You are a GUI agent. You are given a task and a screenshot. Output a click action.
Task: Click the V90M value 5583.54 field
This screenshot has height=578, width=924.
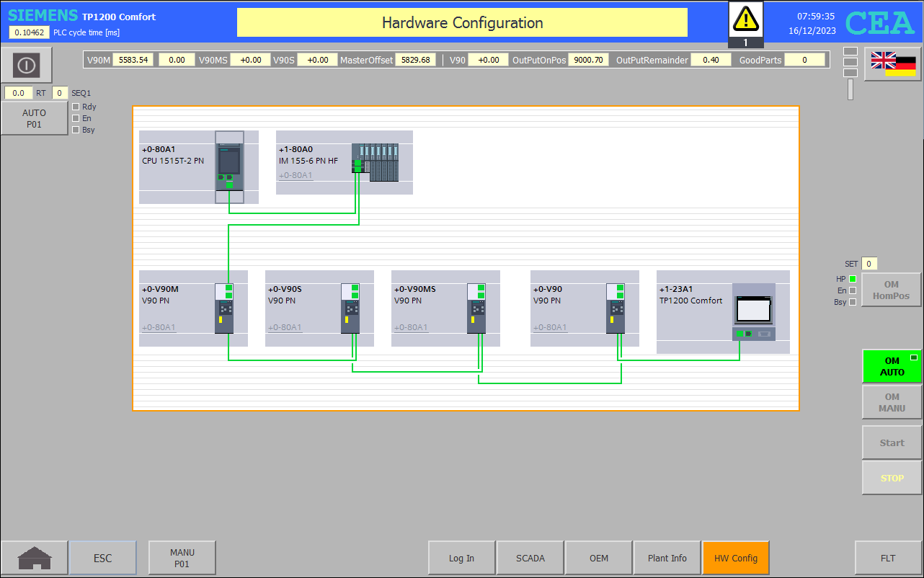pos(133,60)
